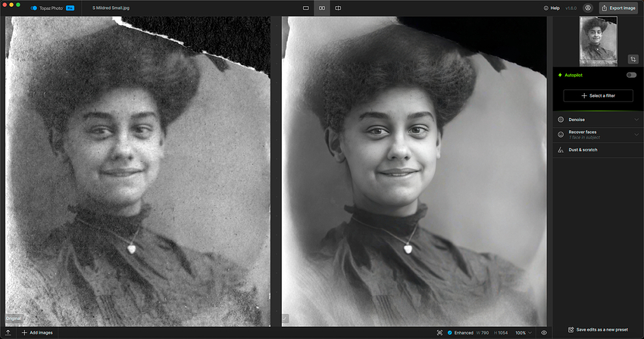Click the green Autopilot lightning icon
Screen dimensions: 644x339
560,75
